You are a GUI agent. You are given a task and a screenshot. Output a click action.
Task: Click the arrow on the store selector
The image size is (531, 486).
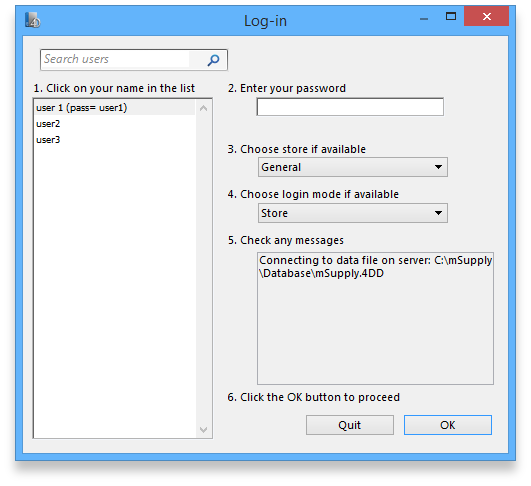[438, 167]
